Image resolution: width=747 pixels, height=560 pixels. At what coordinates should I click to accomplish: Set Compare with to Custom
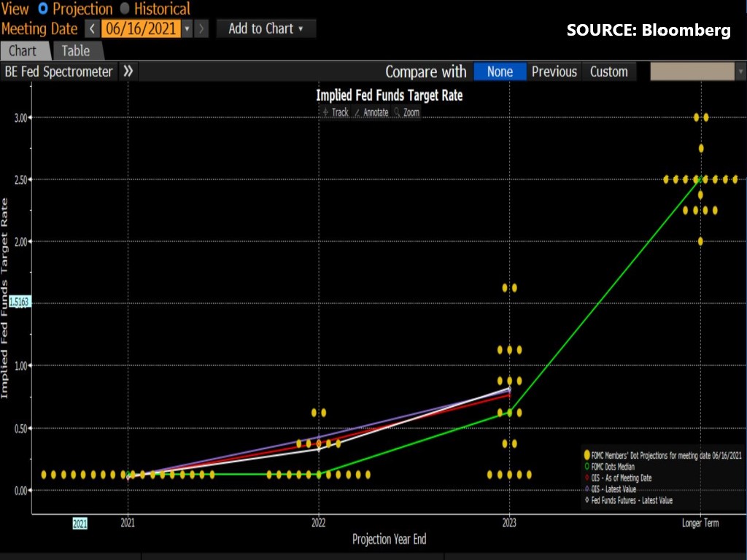pos(609,71)
